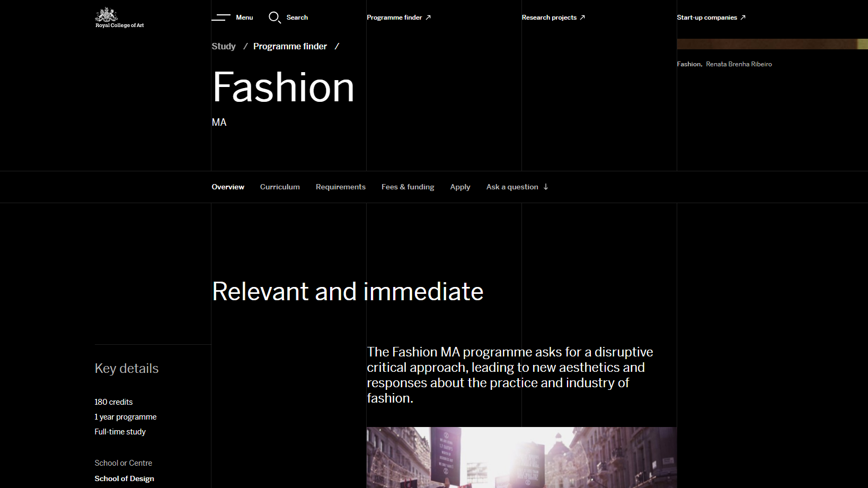Click the School of Design link
Image resolution: width=868 pixels, height=488 pixels.
(x=125, y=478)
